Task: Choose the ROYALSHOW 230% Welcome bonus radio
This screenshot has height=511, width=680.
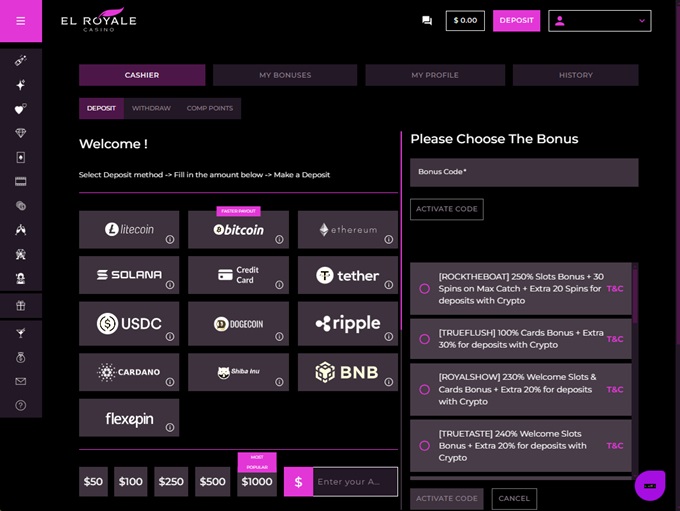Action: click(425, 389)
